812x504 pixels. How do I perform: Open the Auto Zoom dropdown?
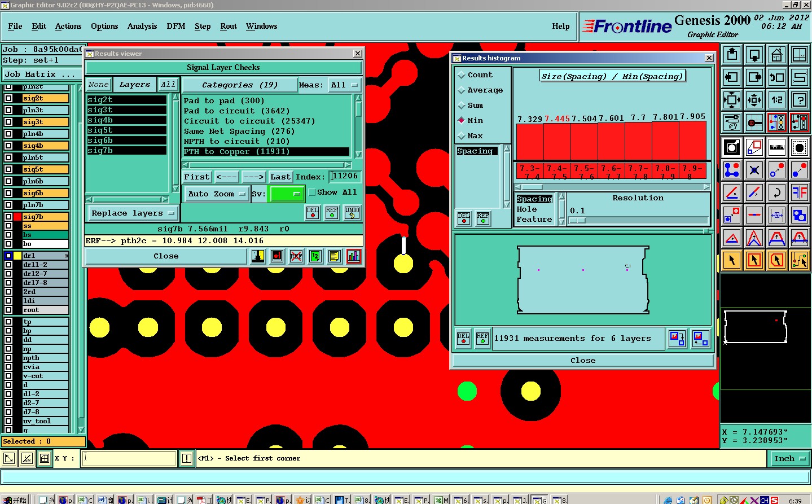tap(217, 194)
